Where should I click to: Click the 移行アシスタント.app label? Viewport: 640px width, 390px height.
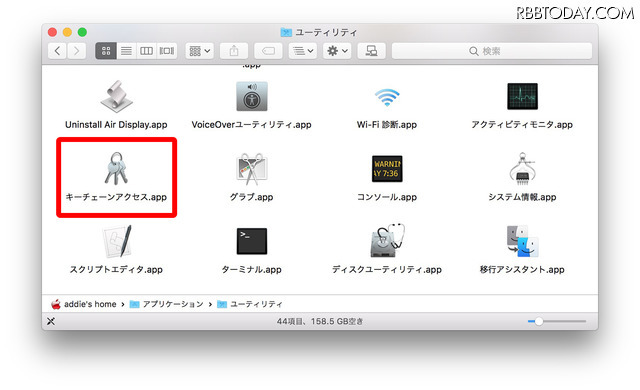[522, 270]
